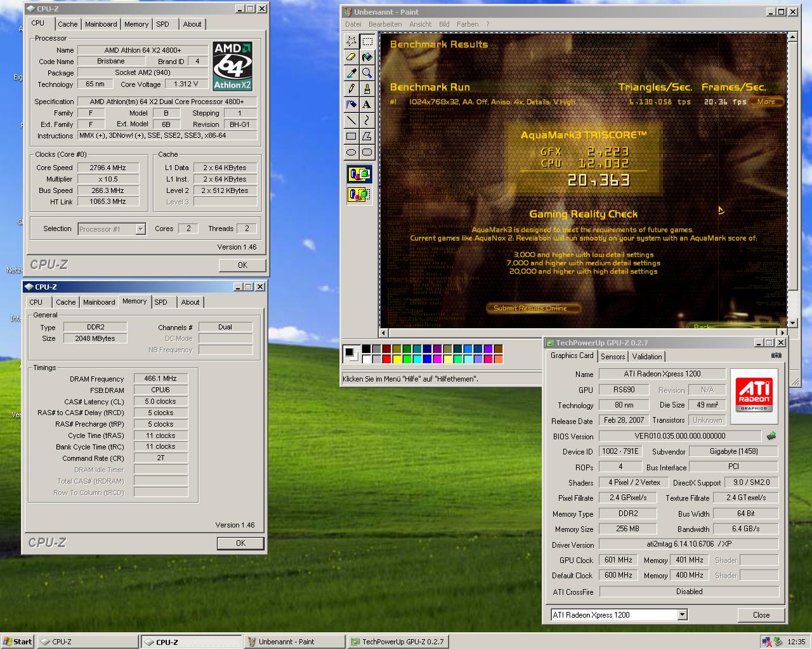The image size is (812, 650).
Task: Open the SPD tab in bottom CPU-Z window
Action: coord(161,302)
